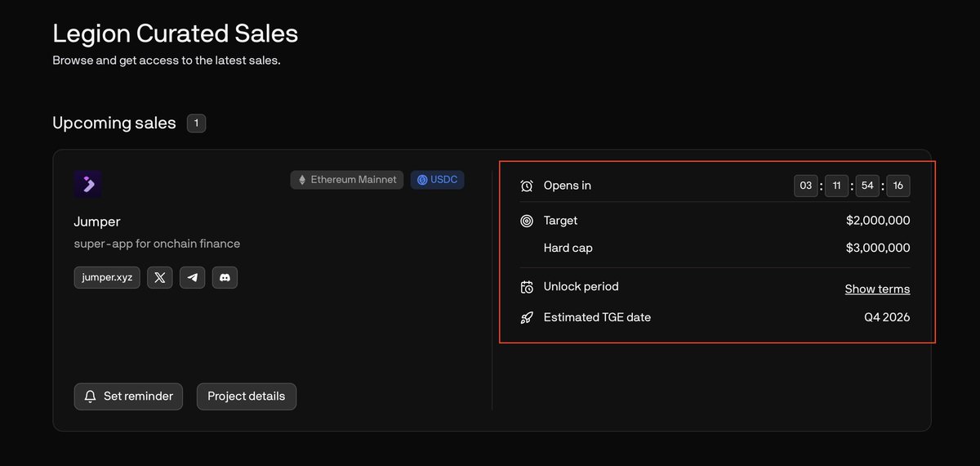
Task: Open Jumper's X profile icon
Action: [160, 277]
